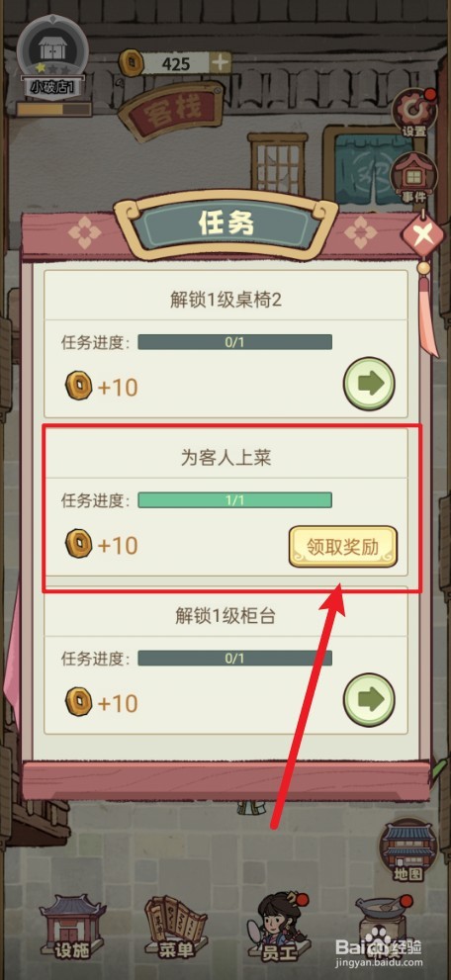Go to 解锁1级柜台 task via green arrow
The width and height of the screenshot is (451, 980).
[369, 699]
